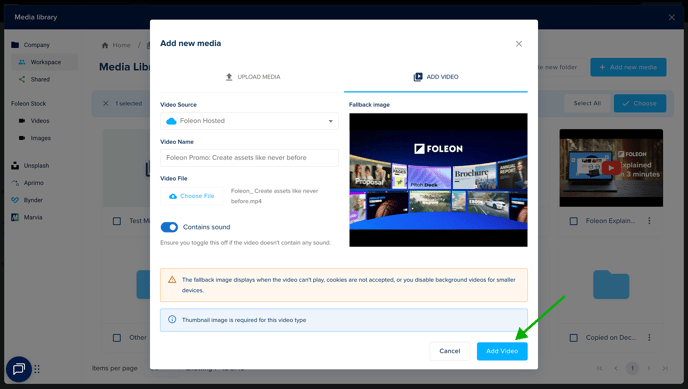Check the Foleon Explain video checkbox
The image size is (688, 389).
tap(573, 221)
